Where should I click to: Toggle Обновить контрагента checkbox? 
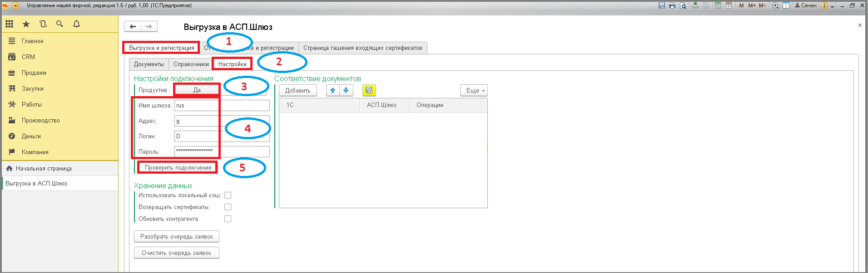coord(228,219)
